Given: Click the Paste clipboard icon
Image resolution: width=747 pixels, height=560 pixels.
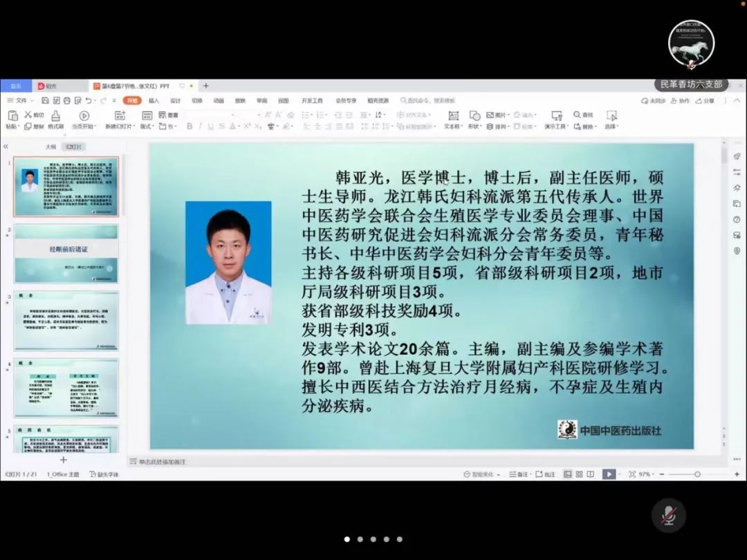Looking at the screenshot, I should coord(13,115).
